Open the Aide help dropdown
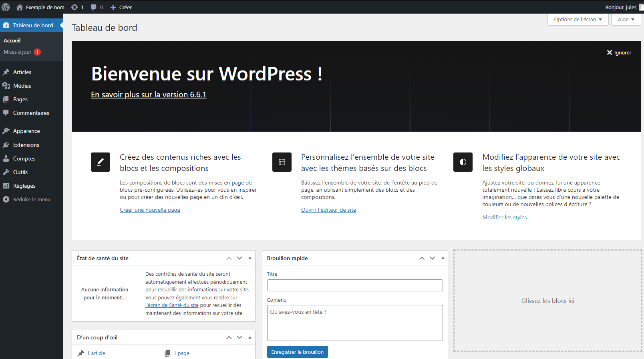Image resolution: width=644 pixels, height=359 pixels. (626, 19)
